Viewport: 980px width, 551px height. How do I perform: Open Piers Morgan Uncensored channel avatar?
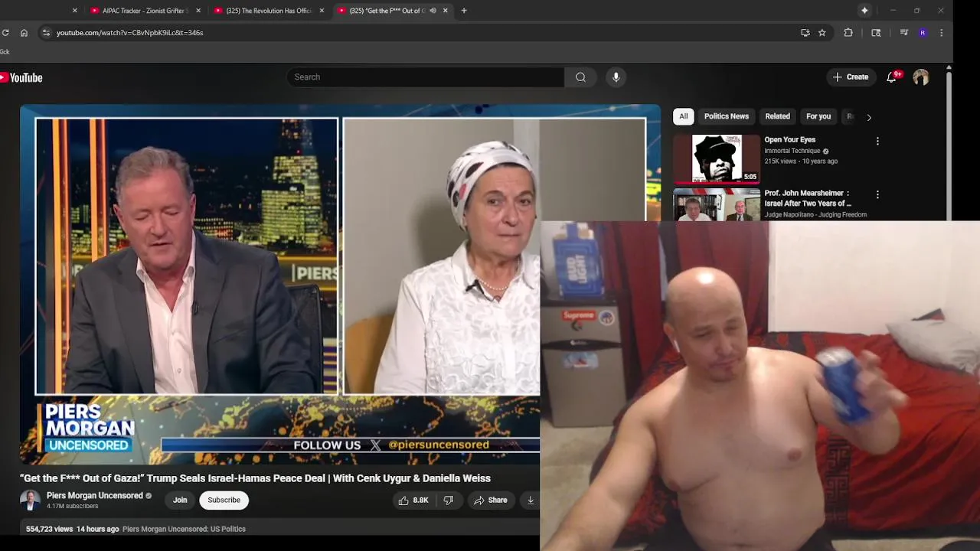pyautogui.click(x=30, y=500)
